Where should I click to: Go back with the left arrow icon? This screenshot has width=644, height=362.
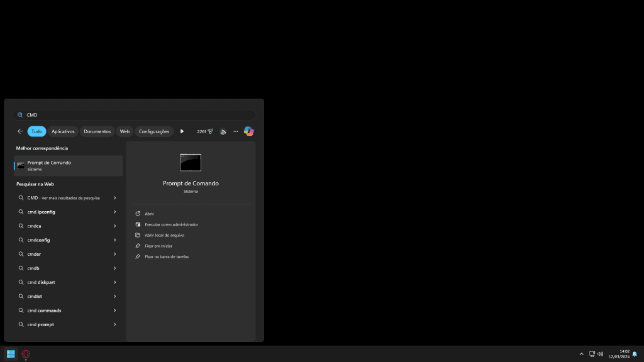(20, 131)
